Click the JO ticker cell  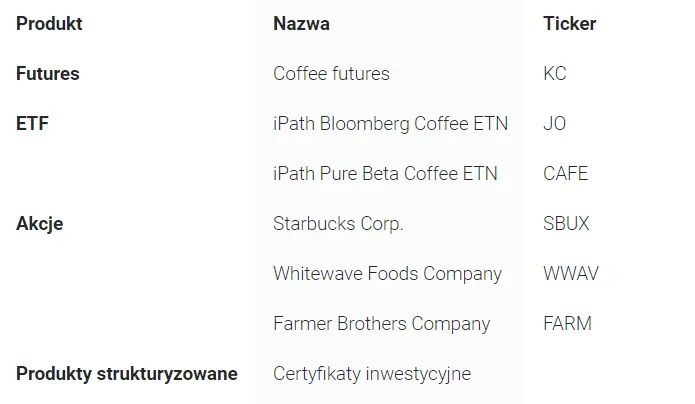pyautogui.click(x=554, y=124)
